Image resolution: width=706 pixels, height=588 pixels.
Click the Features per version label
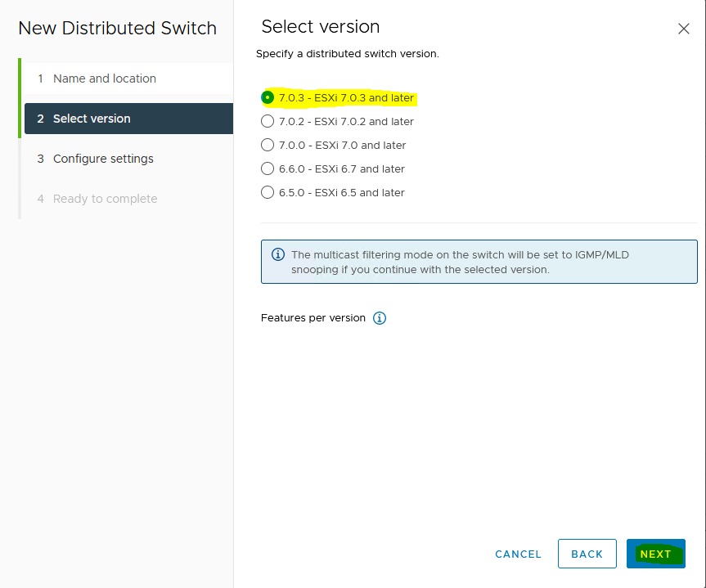(313, 318)
